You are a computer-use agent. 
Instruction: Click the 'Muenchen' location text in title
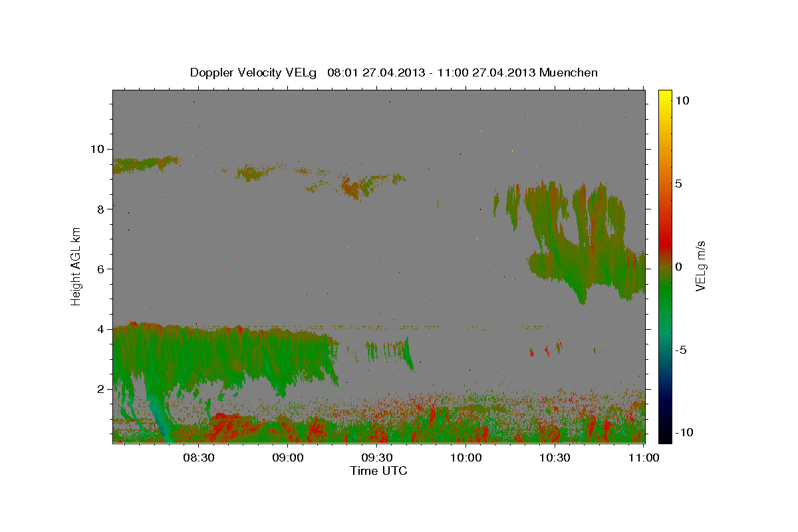569,72
